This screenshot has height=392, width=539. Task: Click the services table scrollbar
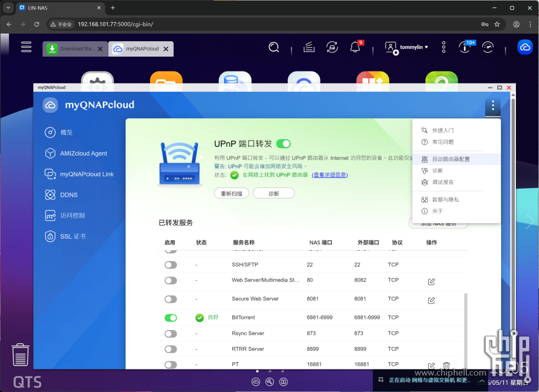[466, 330]
